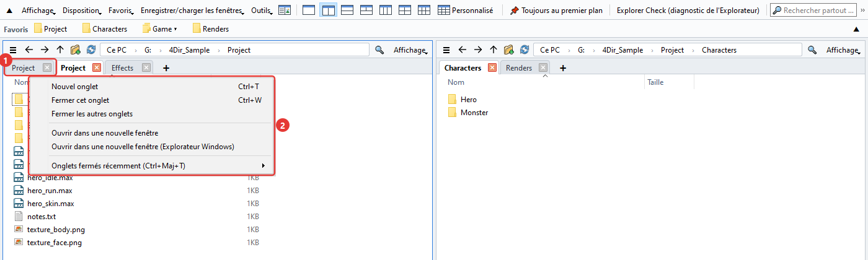This screenshot has height=260, width=868.
Task: Collapse the Favoris bar with right-side triangle
Action: coord(856,29)
